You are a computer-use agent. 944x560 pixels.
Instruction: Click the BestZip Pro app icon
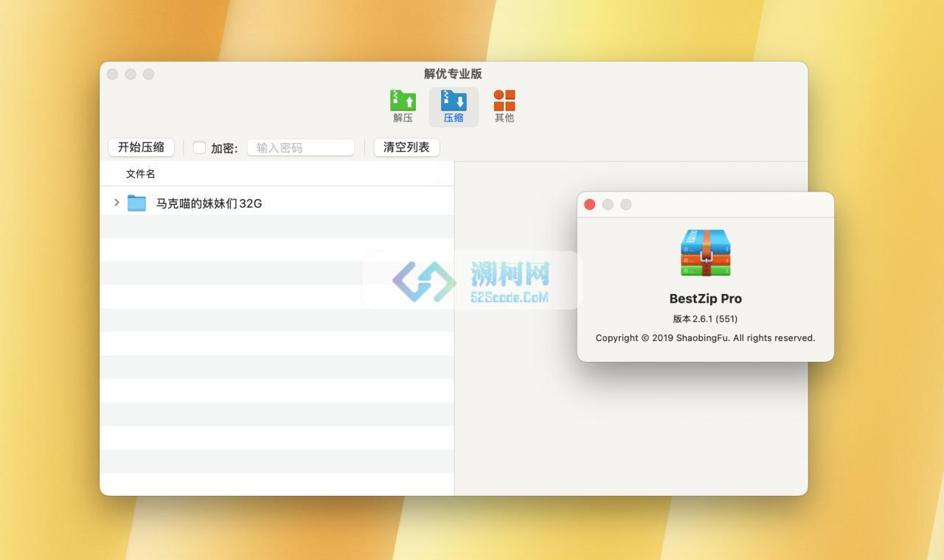pyautogui.click(x=706, y=253)
